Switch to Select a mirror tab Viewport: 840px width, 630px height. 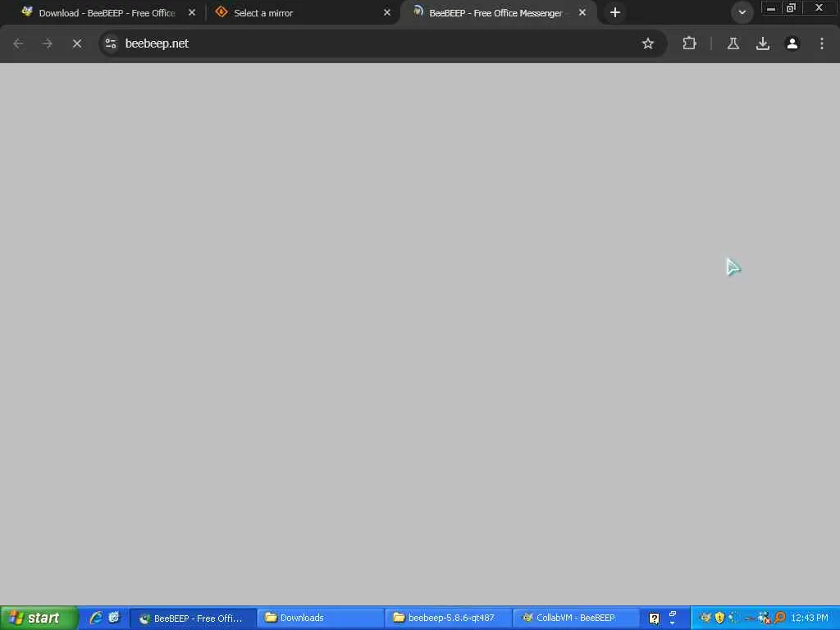[x=303, y=13]
